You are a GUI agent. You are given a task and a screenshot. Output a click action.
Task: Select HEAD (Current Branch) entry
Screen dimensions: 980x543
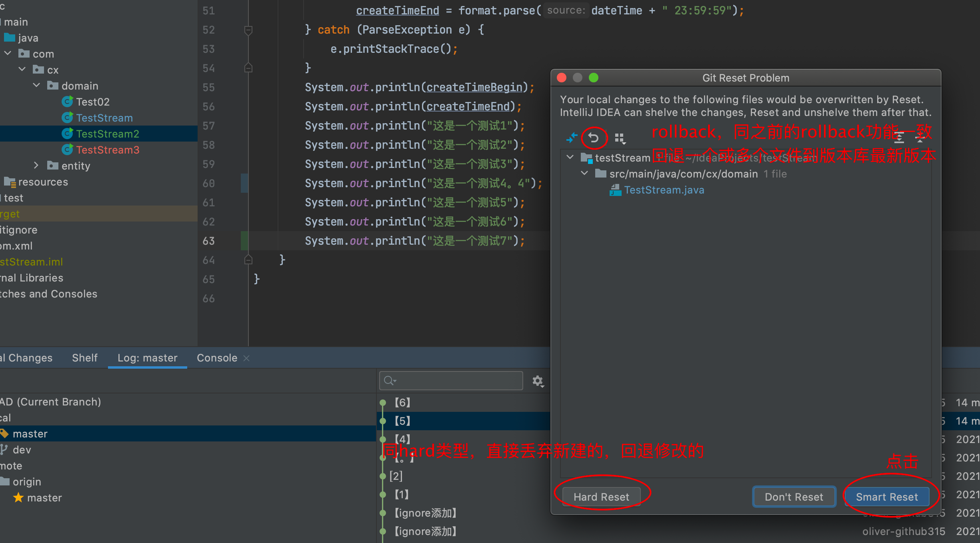pyautogui.click(x=50, y=401)
